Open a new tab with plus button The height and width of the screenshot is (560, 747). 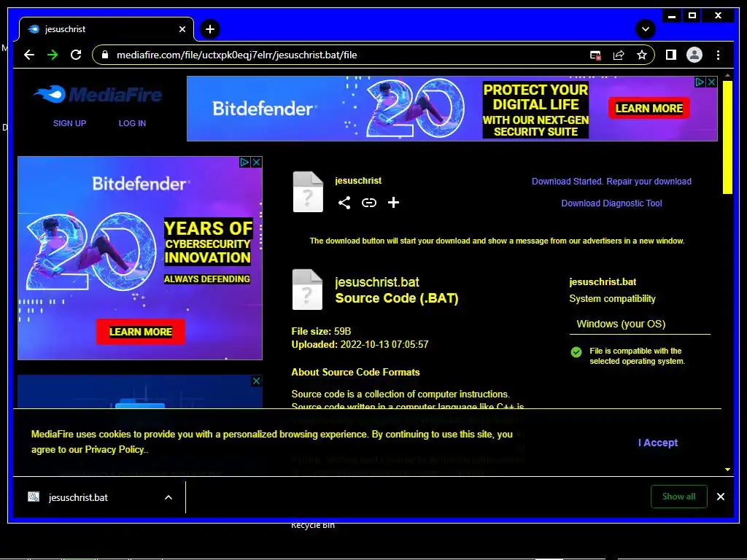(210, 29)
